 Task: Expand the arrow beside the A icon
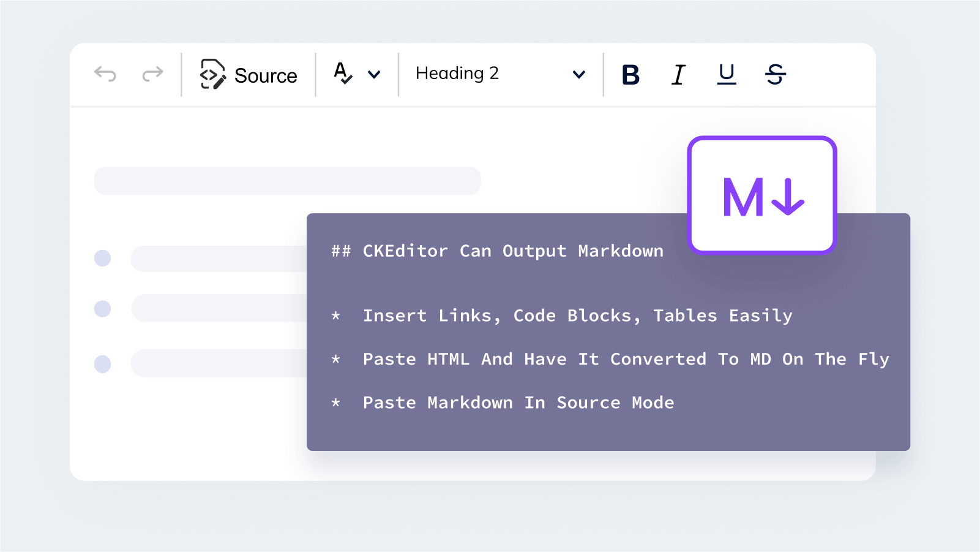pos(374,75)
